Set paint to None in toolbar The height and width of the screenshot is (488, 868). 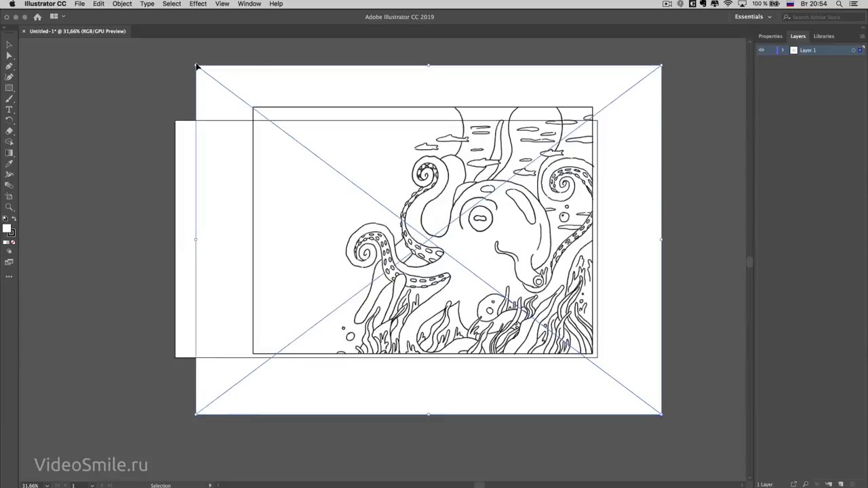coord(13,243)
